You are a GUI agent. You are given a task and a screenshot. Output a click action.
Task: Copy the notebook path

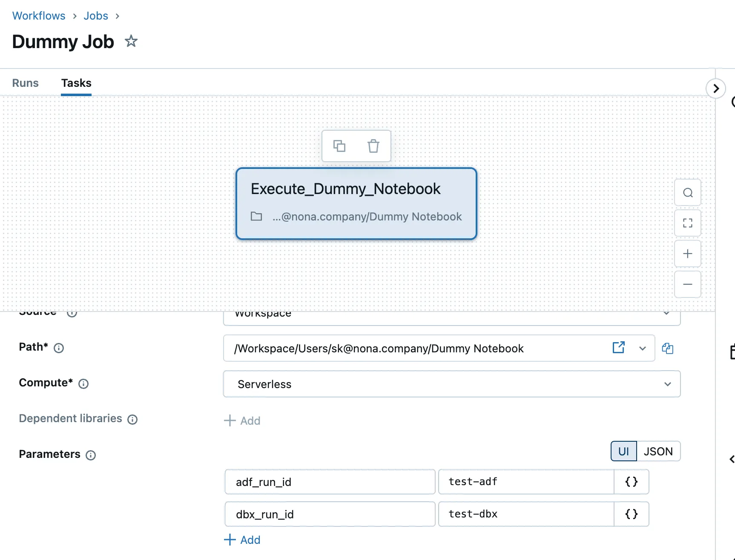click(667, 349)
